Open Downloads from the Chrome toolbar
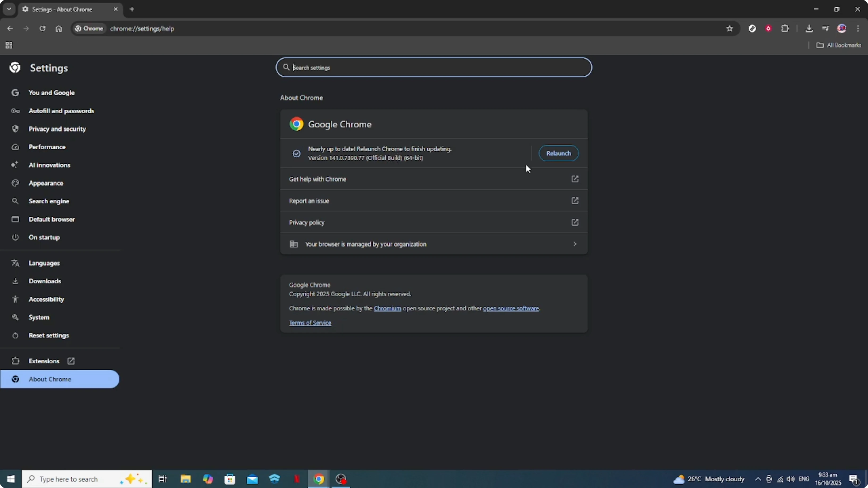The height and width of the screenshot is (488, 868). tap(809, 29)
